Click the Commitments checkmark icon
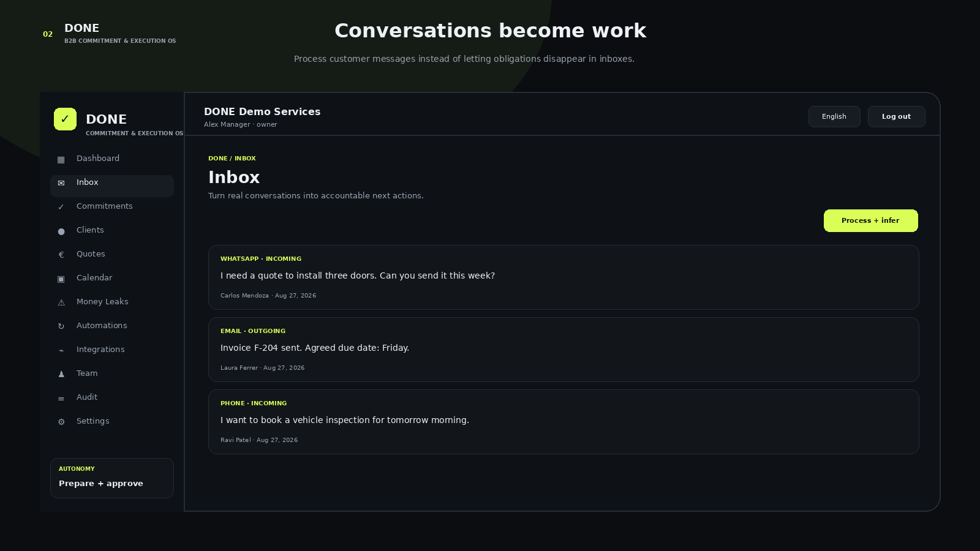Screen dimensions: 980x551 pos(61,207)
